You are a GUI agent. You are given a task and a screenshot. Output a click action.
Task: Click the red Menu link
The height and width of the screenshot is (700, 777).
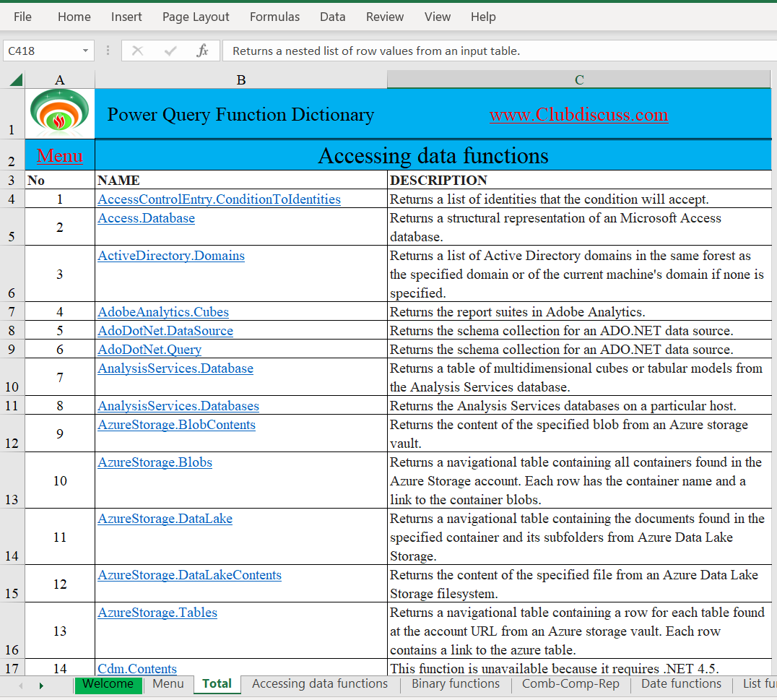[x=60, y=155]
